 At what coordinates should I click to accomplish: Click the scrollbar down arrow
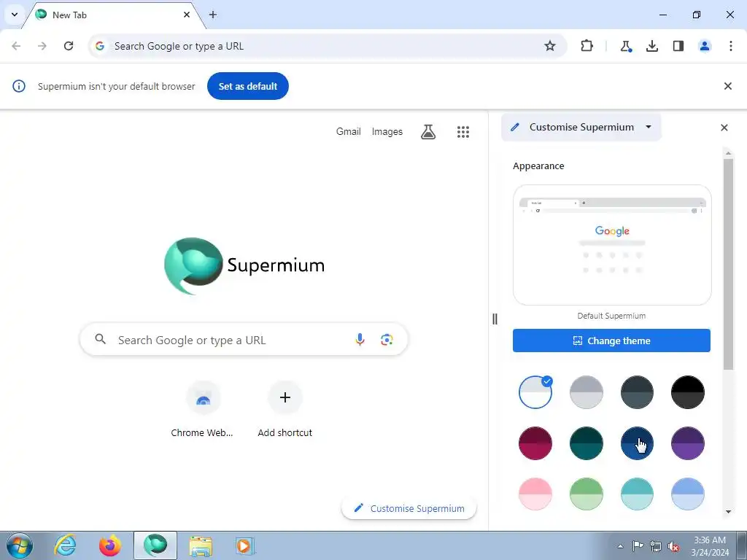(728, 512)
